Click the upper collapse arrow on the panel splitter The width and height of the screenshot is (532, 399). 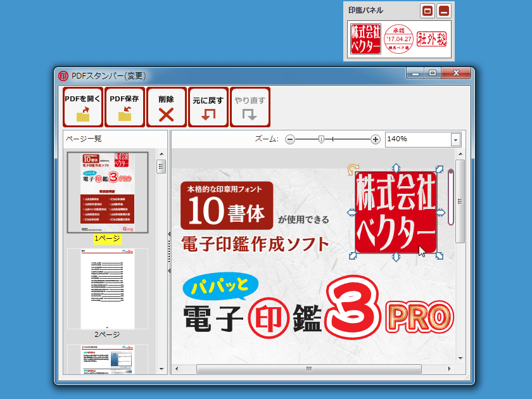point(169,234)
